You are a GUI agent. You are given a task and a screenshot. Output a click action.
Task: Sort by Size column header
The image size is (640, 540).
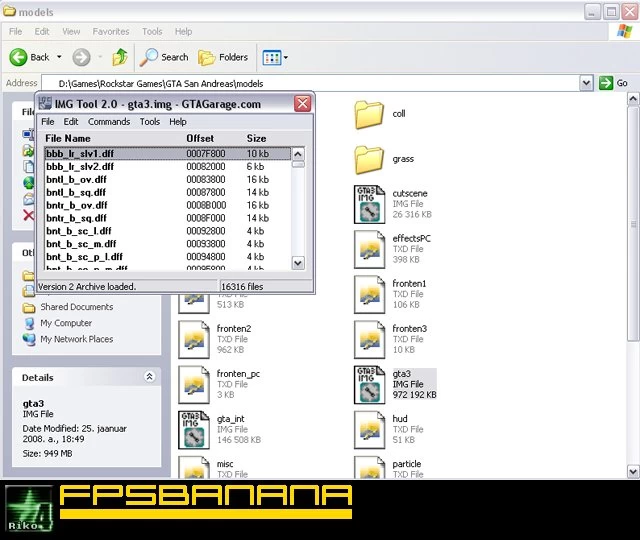click(256, 138)
